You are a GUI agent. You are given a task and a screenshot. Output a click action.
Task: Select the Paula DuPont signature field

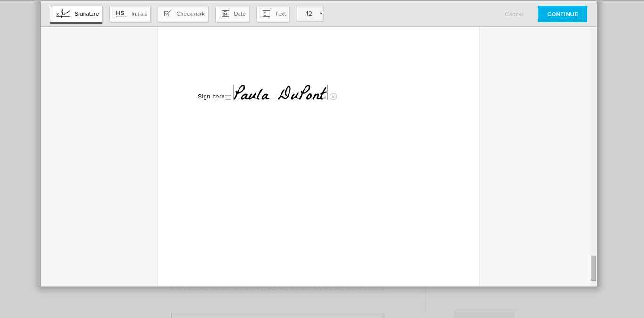(281, 93)
